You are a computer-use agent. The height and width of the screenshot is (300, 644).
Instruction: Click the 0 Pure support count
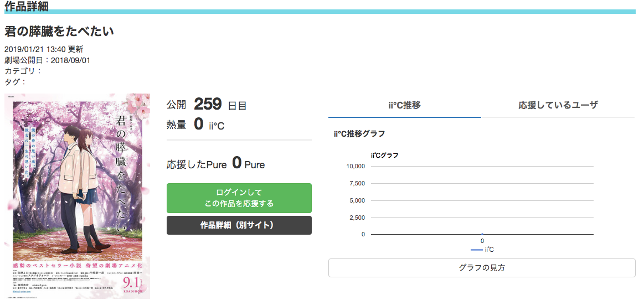click(248, 164)
